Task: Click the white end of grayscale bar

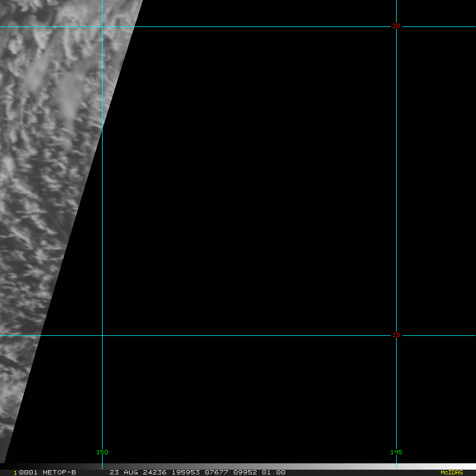Action: point(468,466)
